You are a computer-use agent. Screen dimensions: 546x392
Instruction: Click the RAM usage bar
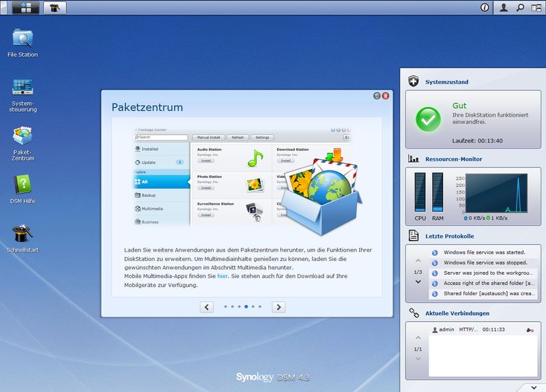tap(437, 192)
